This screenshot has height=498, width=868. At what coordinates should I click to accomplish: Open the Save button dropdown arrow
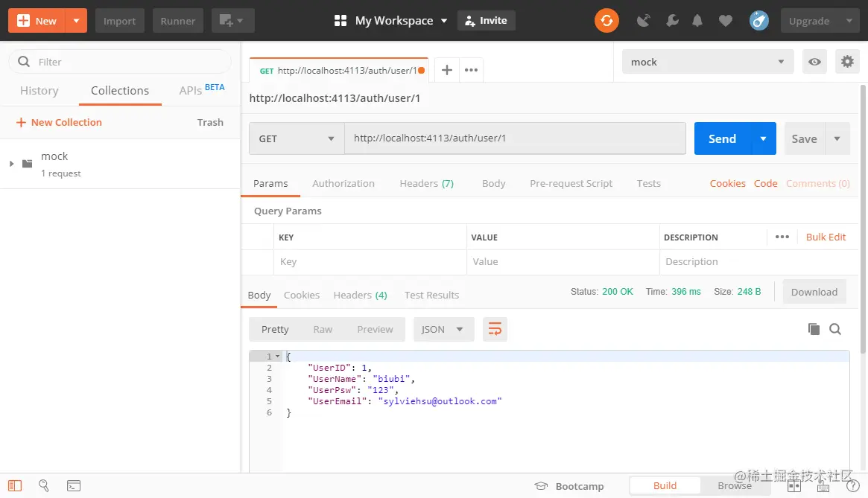pos(837,138)
